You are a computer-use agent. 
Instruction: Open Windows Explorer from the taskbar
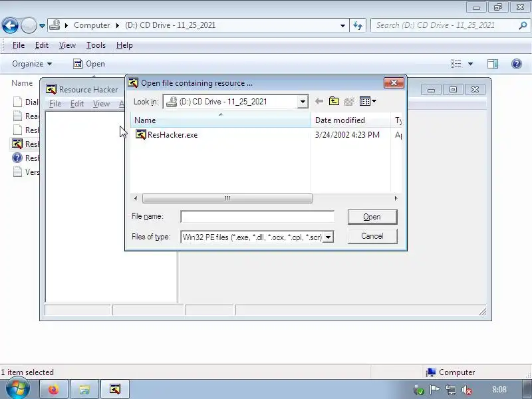(84, 389)
